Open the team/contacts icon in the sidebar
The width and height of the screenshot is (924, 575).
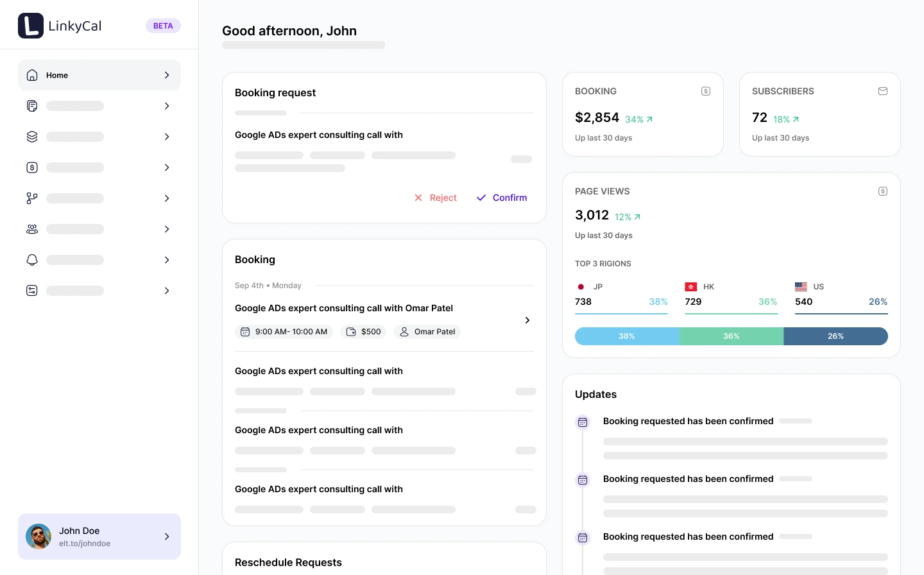click(32, 229)
